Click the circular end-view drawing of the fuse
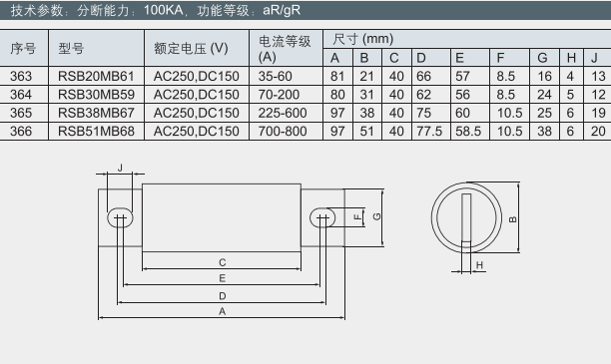This screenshot has width=611, height=364. click(466, 217)
